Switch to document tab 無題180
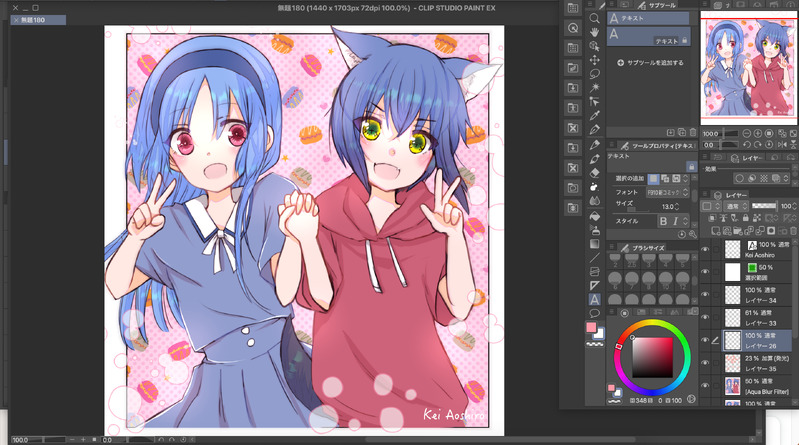Screen dimensions: 799x445 tap(38, 20)
